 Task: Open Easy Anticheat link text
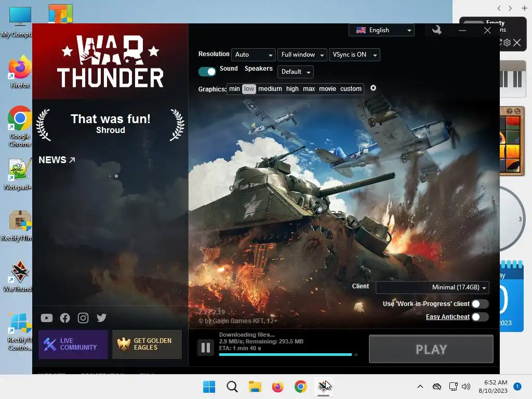[x=447, y=317]
